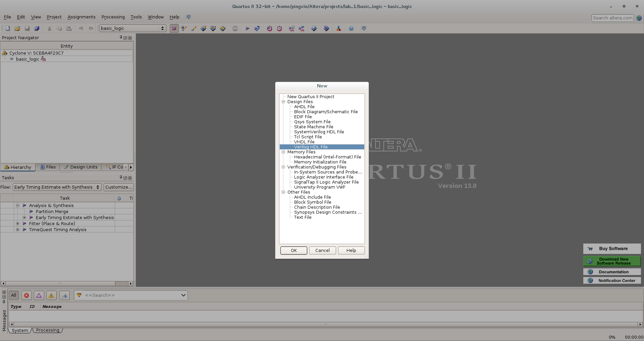Click the blue-ringed clock toolbar icon
Viewport: 644px width, 341px height.
[x=269, y=28]
